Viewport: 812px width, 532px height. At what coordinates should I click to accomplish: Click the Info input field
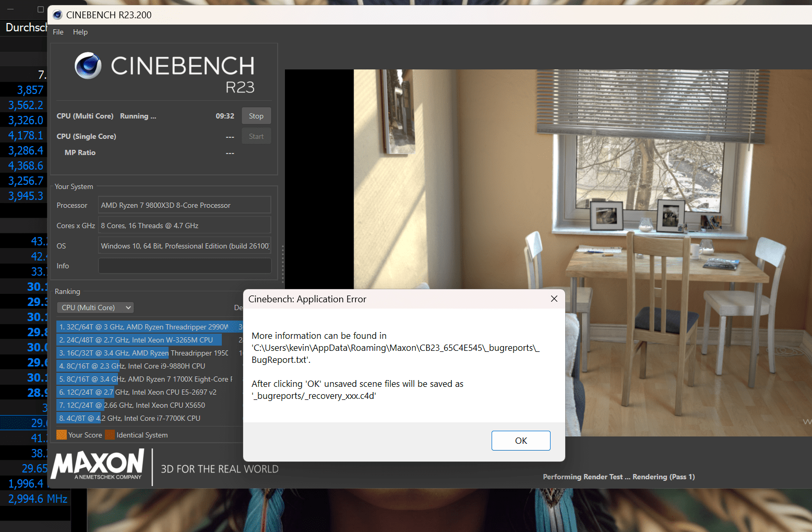(185, 266)
